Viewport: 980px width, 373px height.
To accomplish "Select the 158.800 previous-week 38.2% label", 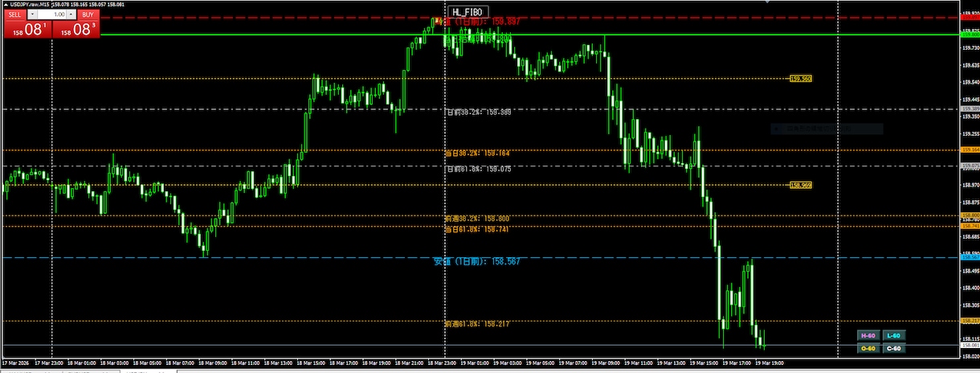I will 478,219.
